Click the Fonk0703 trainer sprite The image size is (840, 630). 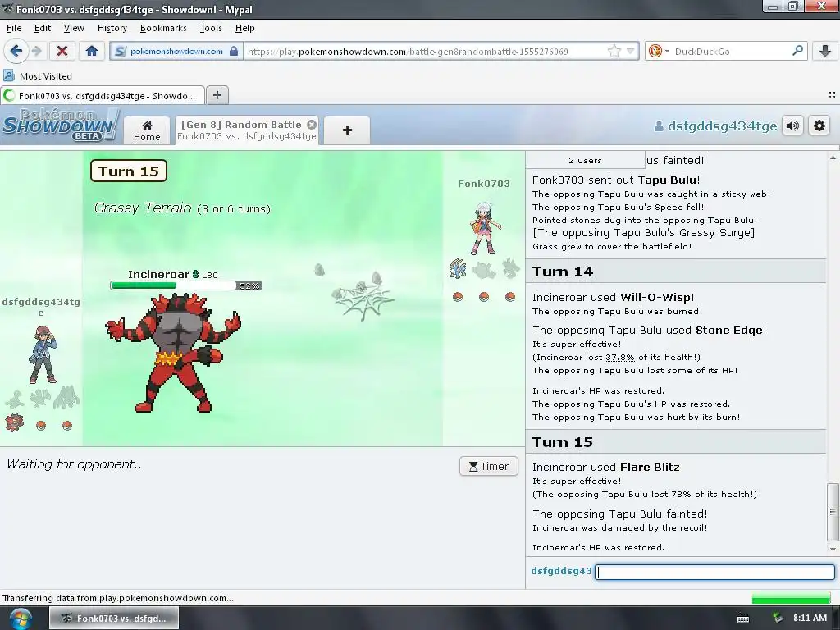pos(486,228)
